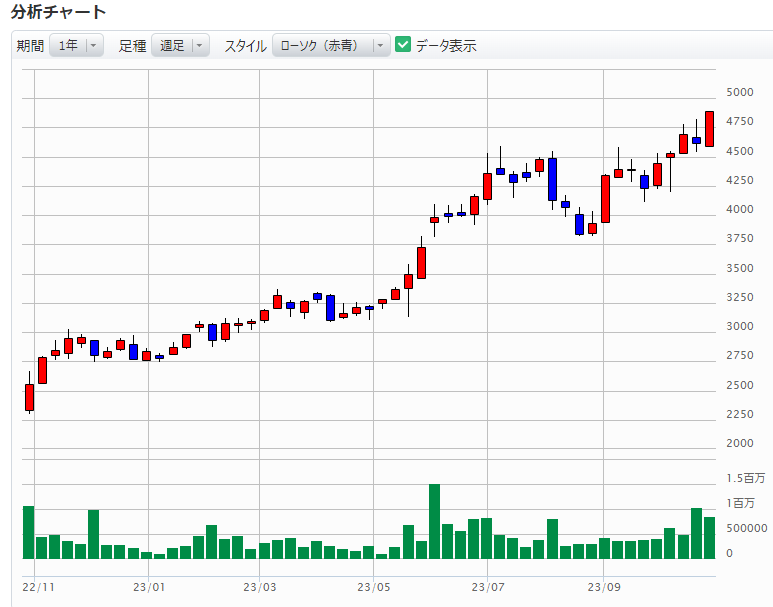Open the 期間 1年 period dropdown

click(x=76, y=46)
